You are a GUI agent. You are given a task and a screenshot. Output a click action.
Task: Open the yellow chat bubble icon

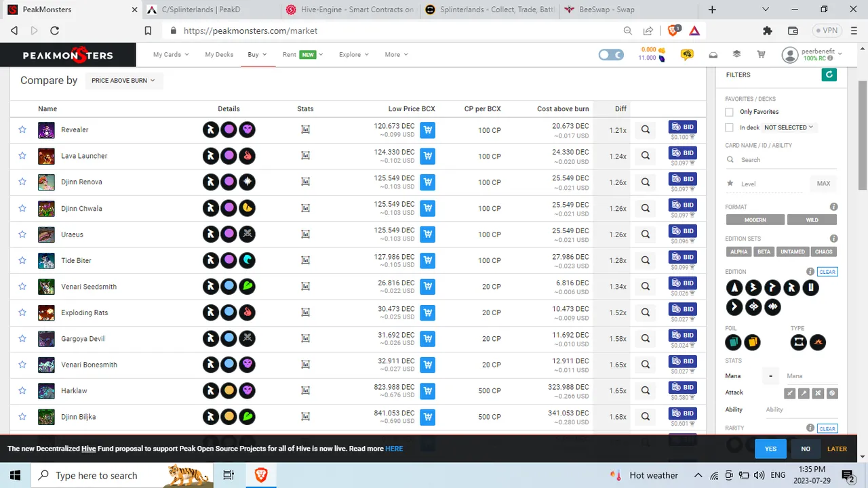tap(687, 55)
